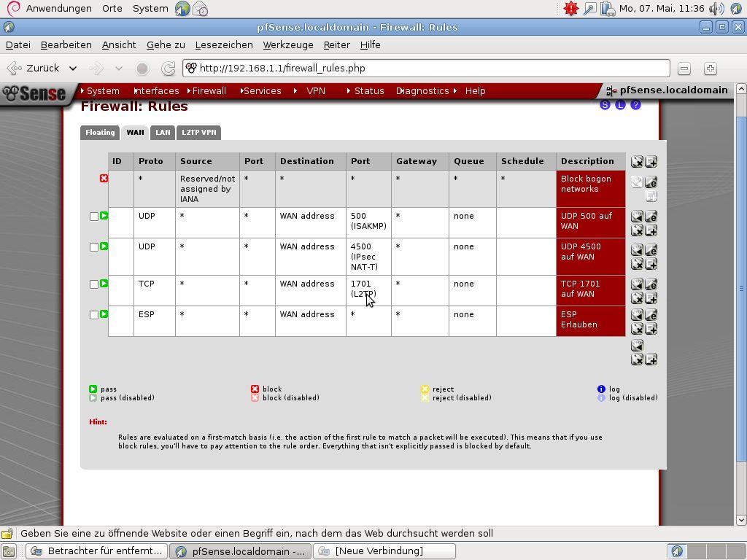This screenshot has width=747, height=560.
Task: Switch to the Floating rules tab
Action: point(100,133)
